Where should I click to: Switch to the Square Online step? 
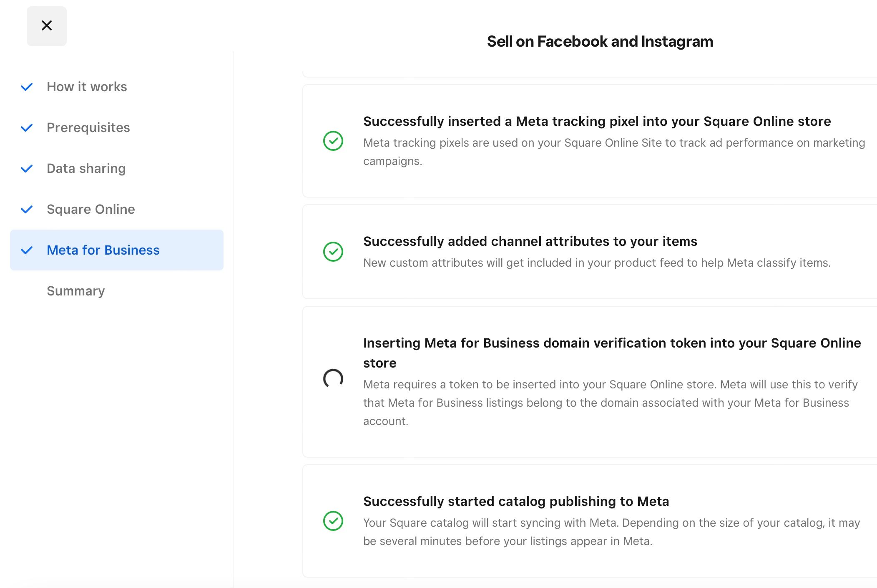coord(91,209)
